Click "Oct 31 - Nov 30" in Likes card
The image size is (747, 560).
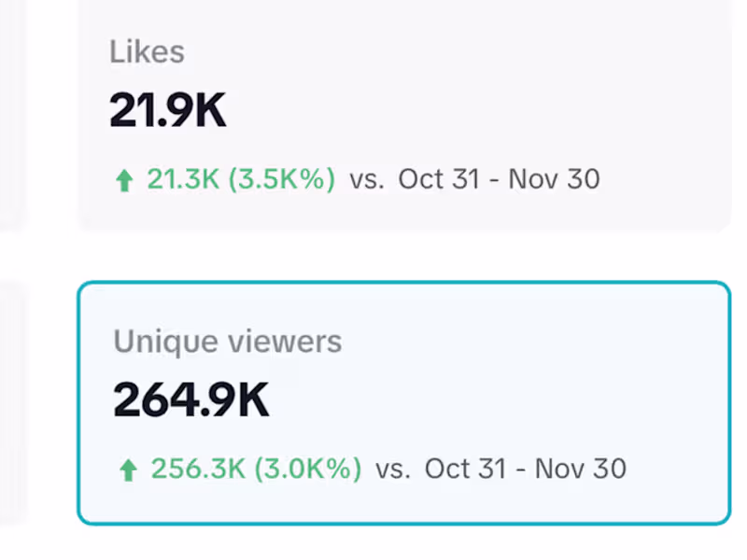(x=499, y=179)
